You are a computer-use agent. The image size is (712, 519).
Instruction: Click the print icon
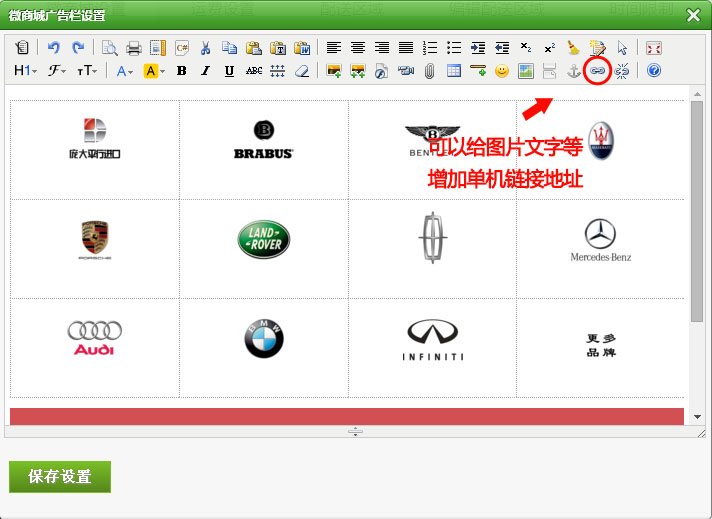(133, 48)
